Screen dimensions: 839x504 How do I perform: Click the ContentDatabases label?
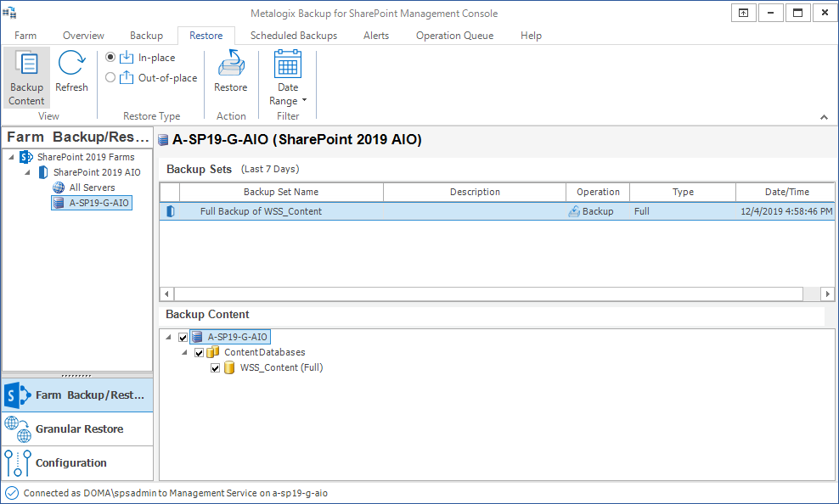(265, 352)
